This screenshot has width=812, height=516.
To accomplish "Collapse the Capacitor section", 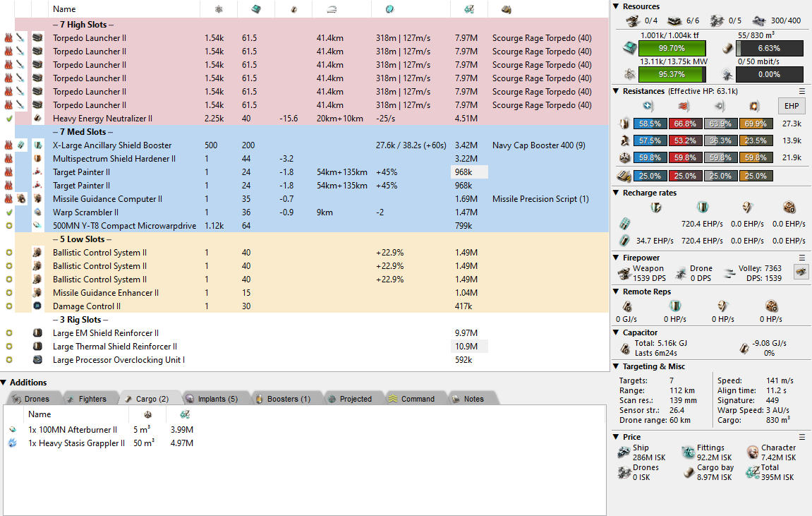I will pos(616,332).
